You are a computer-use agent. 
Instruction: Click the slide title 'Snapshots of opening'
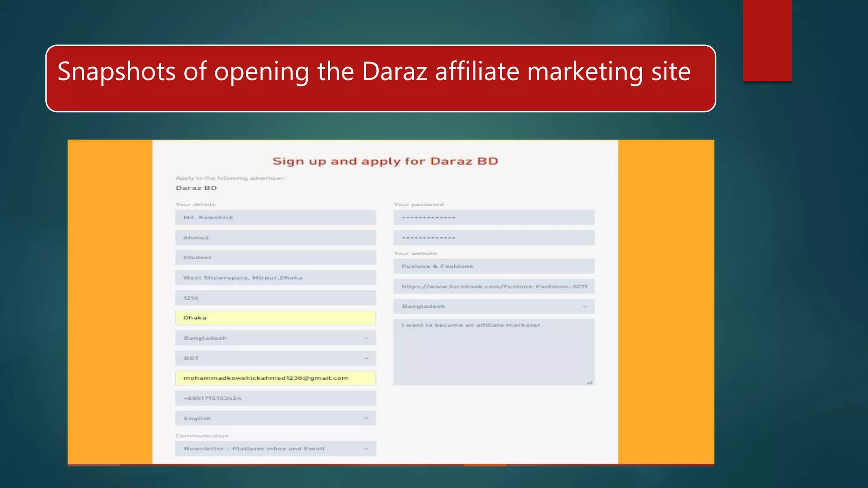(x=374, y=71)
